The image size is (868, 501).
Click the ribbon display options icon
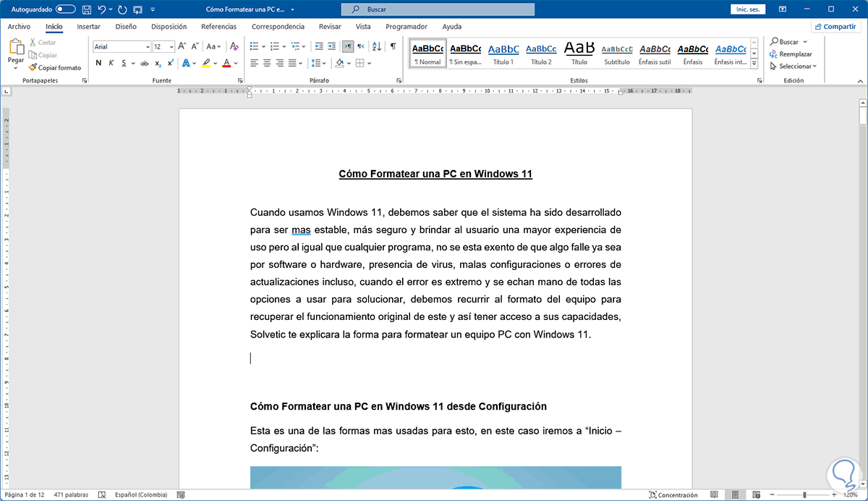783,10
